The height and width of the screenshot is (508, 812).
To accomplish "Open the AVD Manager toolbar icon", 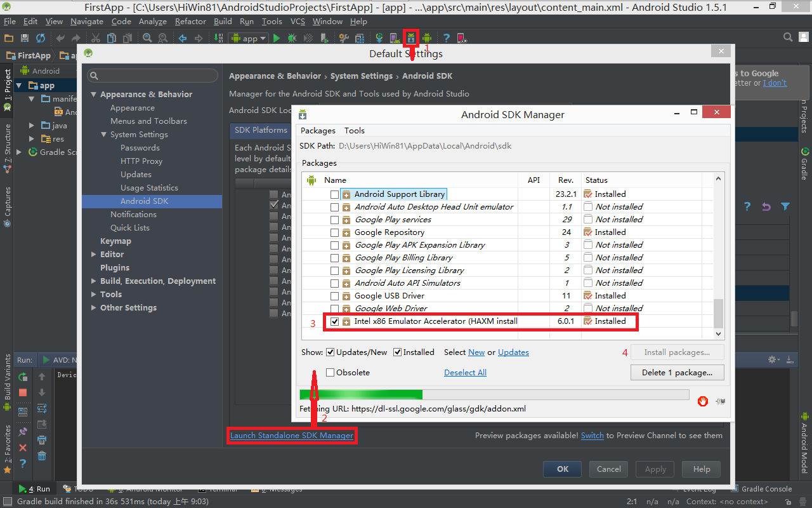I will pos(395,39).
